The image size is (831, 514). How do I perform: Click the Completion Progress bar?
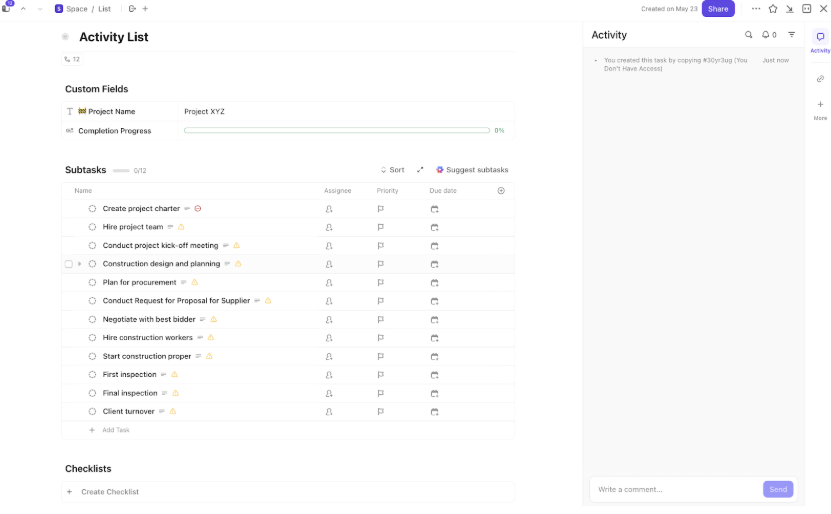[x=337, y=130]
